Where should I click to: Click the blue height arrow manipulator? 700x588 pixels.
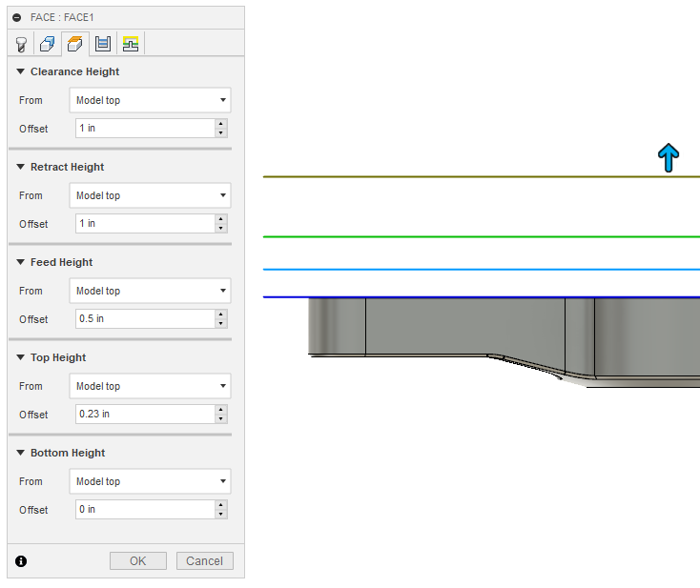click(669, 158)
